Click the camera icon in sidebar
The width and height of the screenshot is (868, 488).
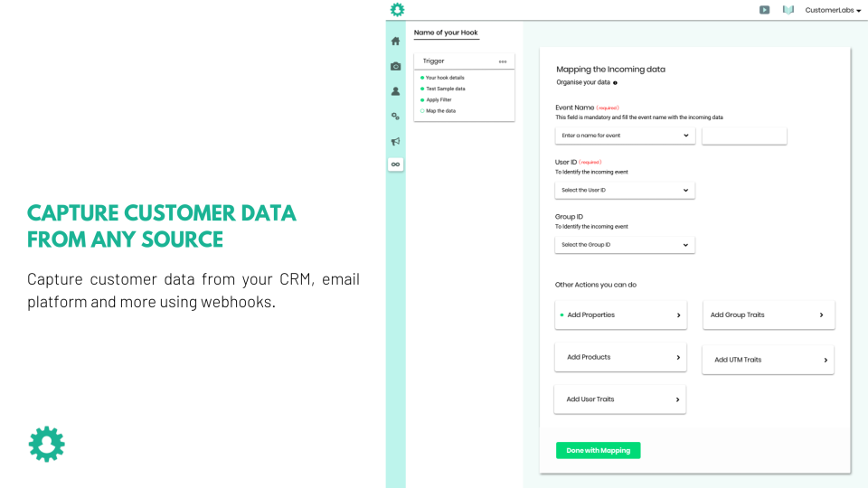[395, 66]
